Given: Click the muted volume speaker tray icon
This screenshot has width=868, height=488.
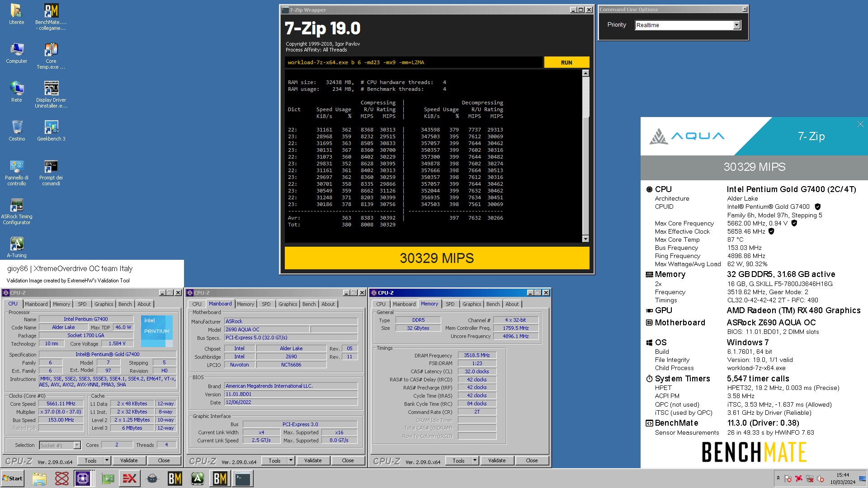Looking at the screenshot, I should (x=821, y=479).
